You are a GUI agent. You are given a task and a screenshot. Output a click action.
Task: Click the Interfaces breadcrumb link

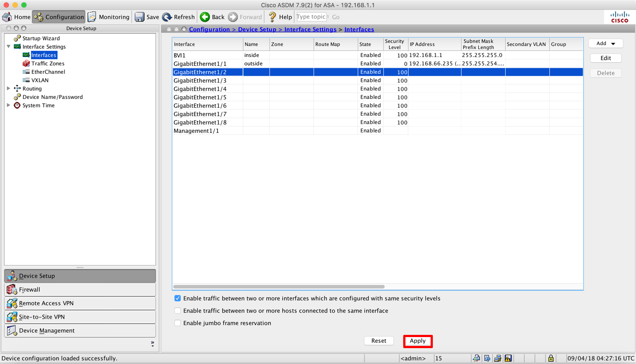(359, 29)
